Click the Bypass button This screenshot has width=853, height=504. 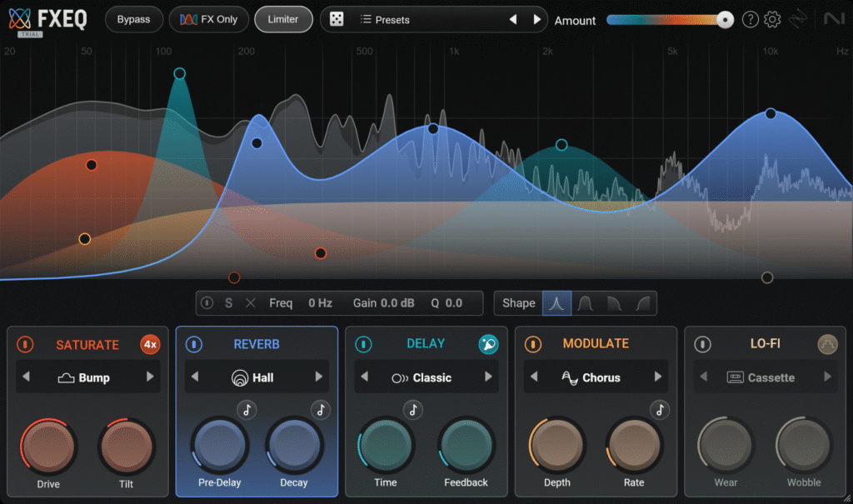point(133,19)
